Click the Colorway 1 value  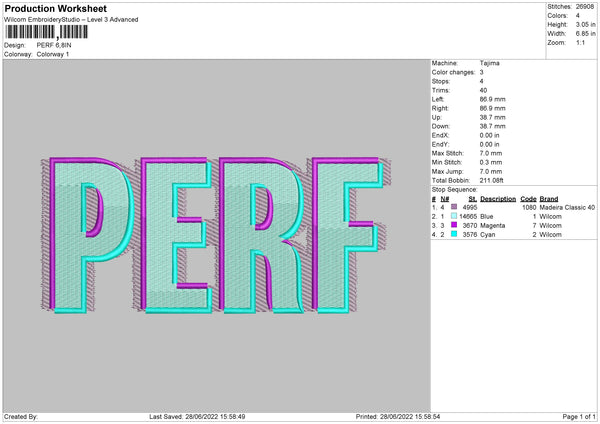[x=57, y=54]
